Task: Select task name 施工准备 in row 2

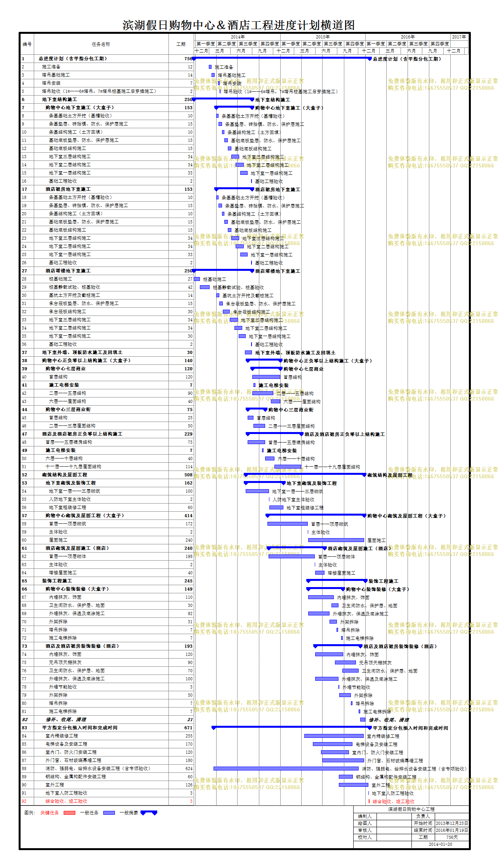Action: (51, 67)
